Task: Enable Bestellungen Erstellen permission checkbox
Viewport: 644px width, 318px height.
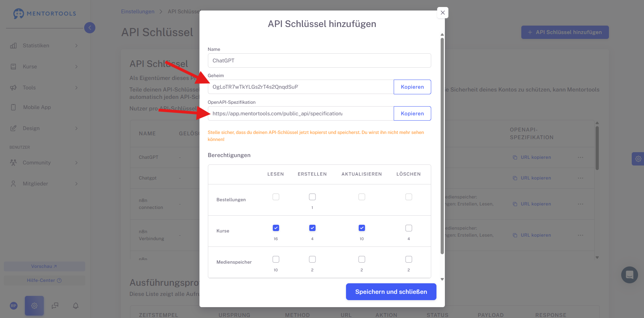Action: (x=312, y=197)
